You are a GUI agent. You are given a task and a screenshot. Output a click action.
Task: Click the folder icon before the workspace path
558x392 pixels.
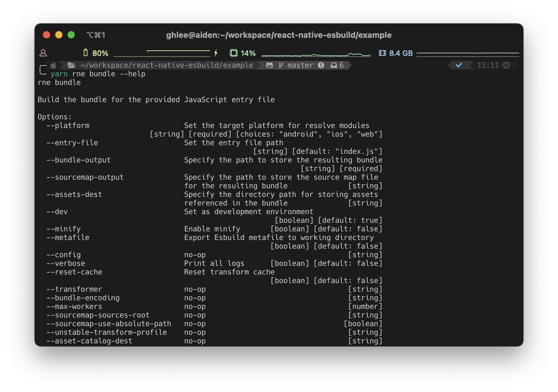coord(71,65)
